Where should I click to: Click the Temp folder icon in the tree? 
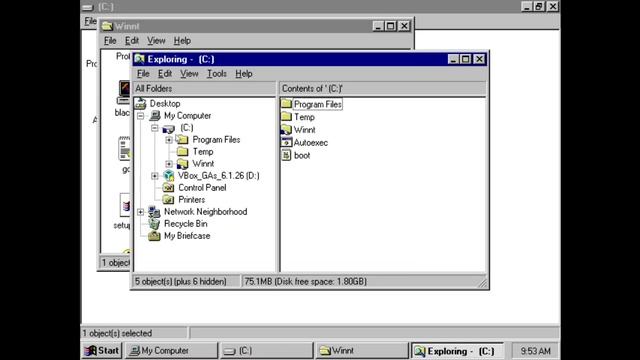tap(182, 152)
